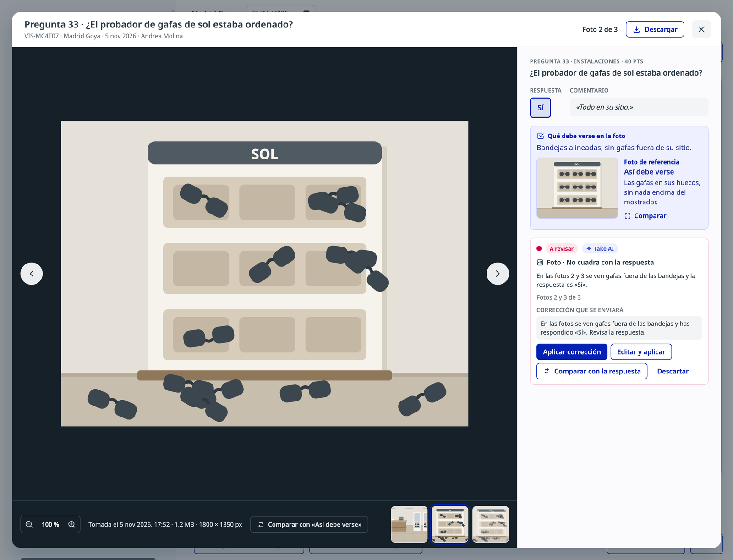Click Aplicar corrección button

572,352
